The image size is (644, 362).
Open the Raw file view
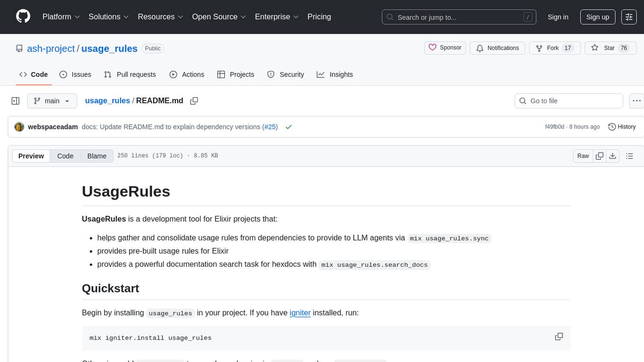(583, 156)
